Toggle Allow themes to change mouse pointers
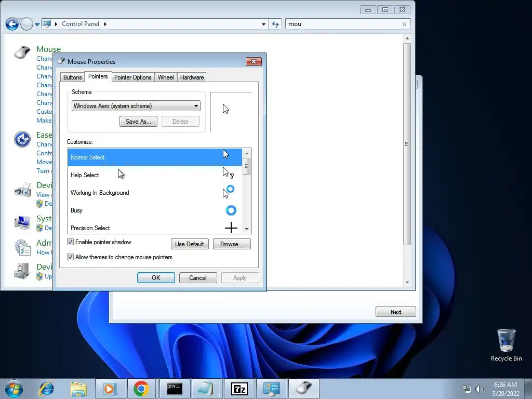 pyautogui.click(x=70, y=257)
